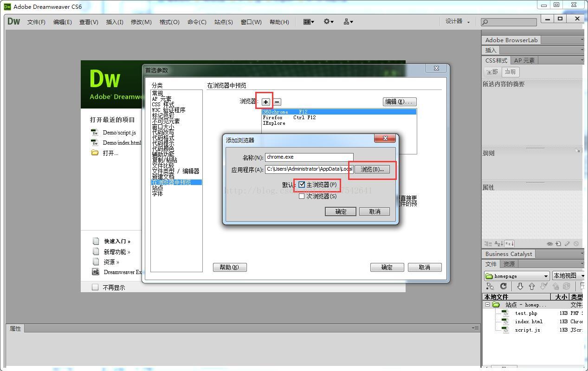Click the show category view icon in CSS panel

[x=488, y=243]
